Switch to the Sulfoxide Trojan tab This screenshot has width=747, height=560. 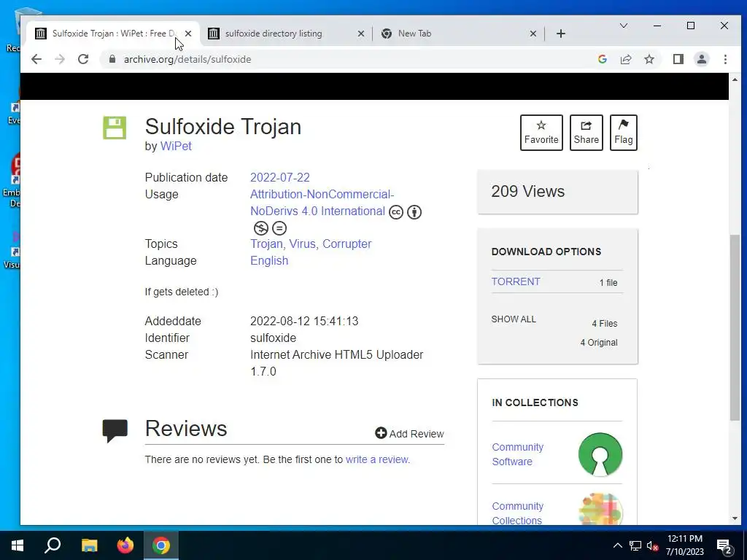pos(113,34)
